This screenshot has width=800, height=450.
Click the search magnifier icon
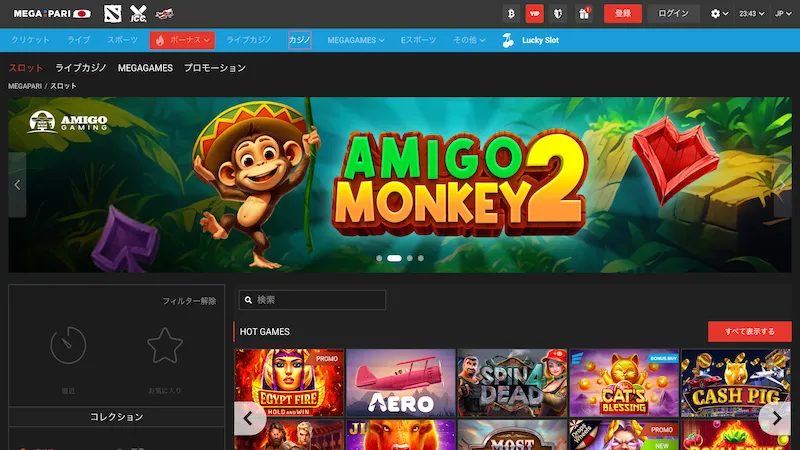[248, 300]
